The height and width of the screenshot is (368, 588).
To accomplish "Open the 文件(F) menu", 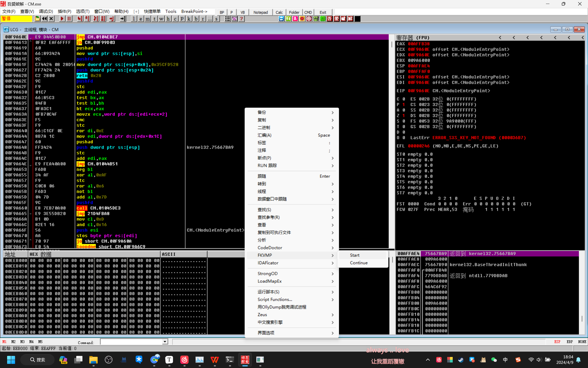I will pyautogui.click(x=9, y=11).
